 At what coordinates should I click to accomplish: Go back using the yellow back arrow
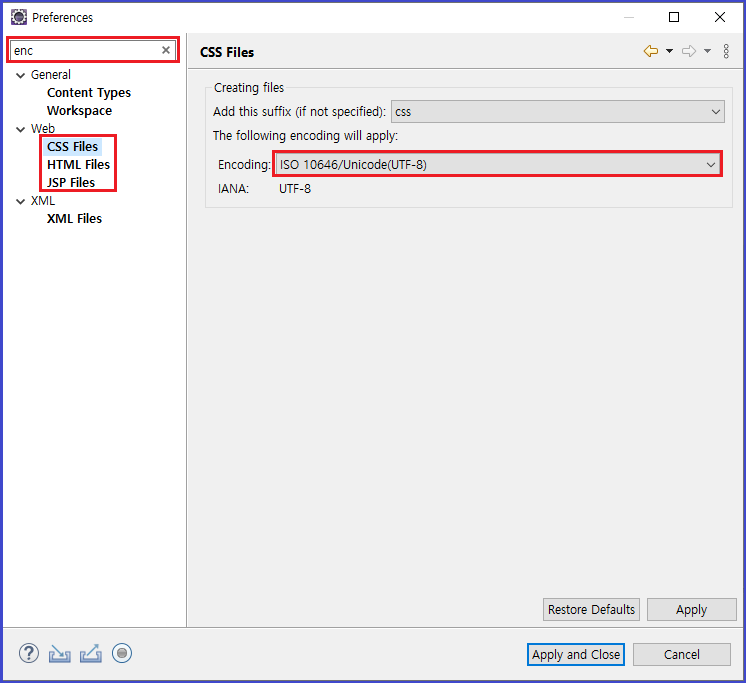[x=651, y=51]
